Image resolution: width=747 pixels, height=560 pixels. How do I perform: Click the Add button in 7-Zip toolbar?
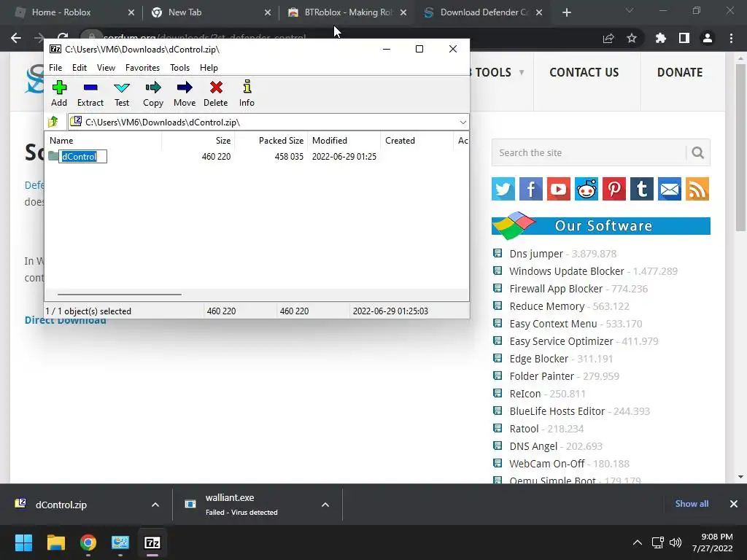coord(59,94)
